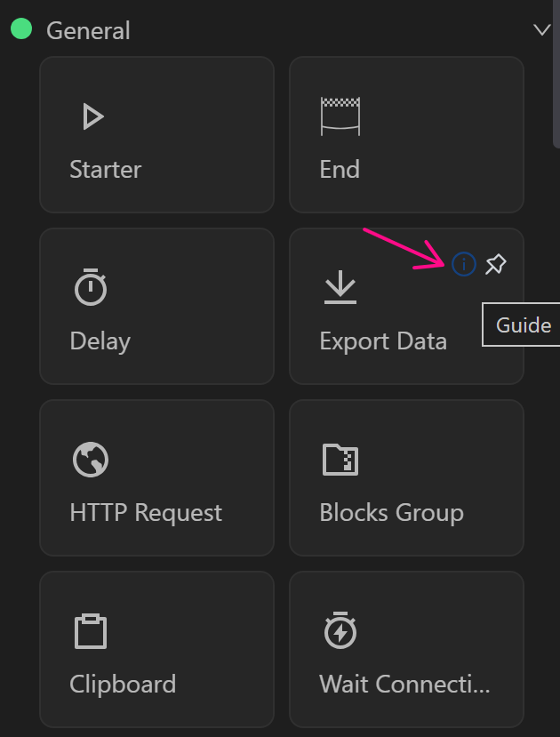Screen dimensions: 560x737
Task: Select the Clipboard block icon
Action: click(90, 631)
